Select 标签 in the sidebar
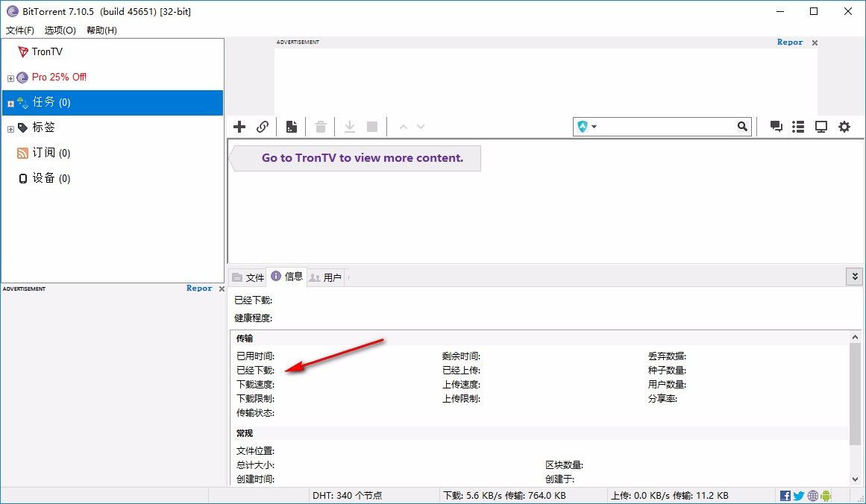This screenshot has width=866, height=504. click(43, 127)
